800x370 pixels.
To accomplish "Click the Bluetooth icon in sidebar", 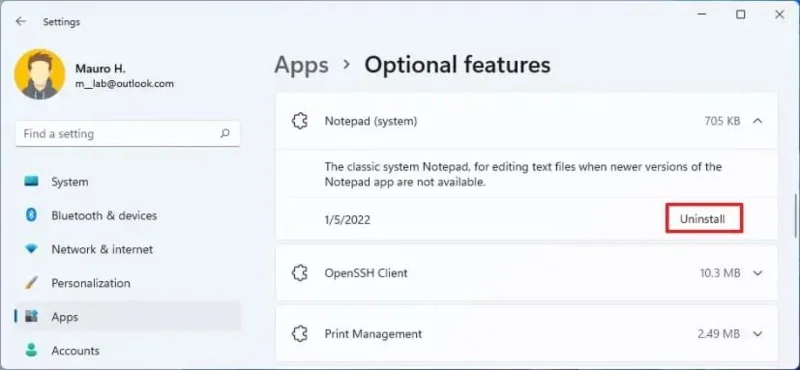I will [x=31, y=215].
